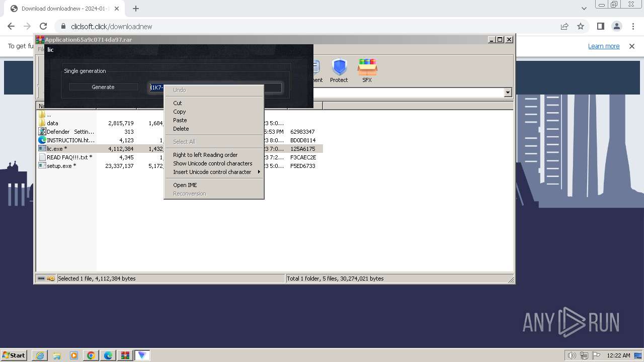Select Show Unicode control characters
This screenshot has width=644, height=362.
click(214, 163)
